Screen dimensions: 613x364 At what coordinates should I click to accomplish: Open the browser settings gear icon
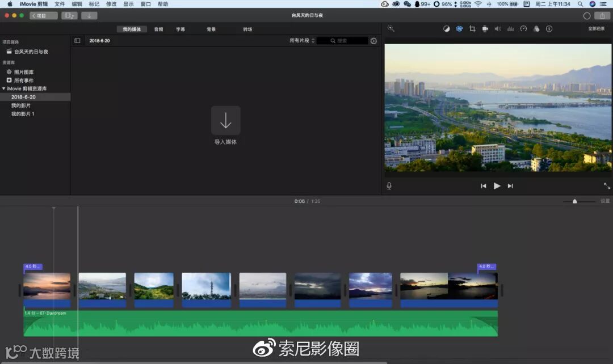[373, 41]
